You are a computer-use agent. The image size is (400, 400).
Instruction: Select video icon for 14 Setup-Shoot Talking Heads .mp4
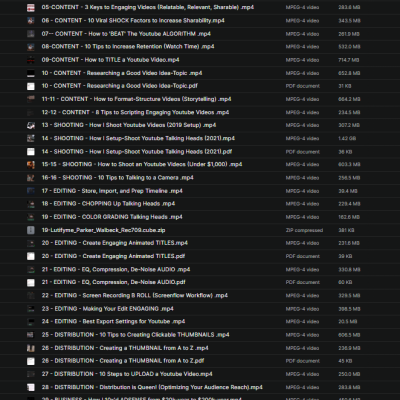point(31,138)
